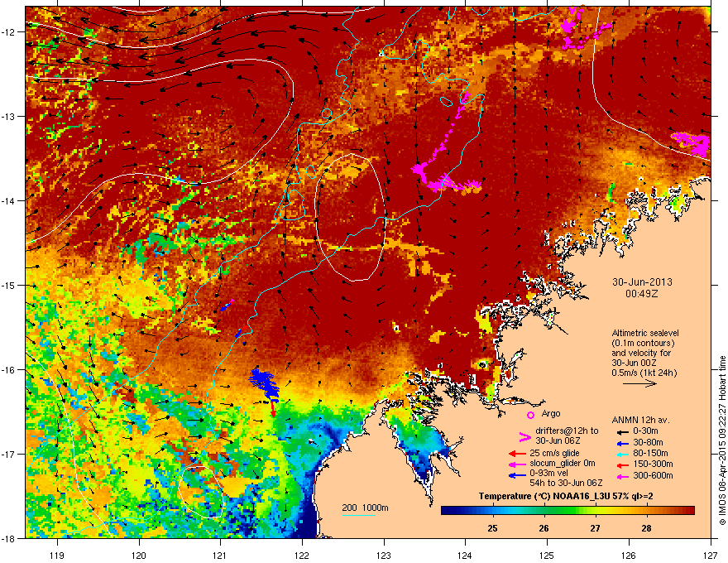Click the '0-30m' depth label

click(x=645, y=431)
